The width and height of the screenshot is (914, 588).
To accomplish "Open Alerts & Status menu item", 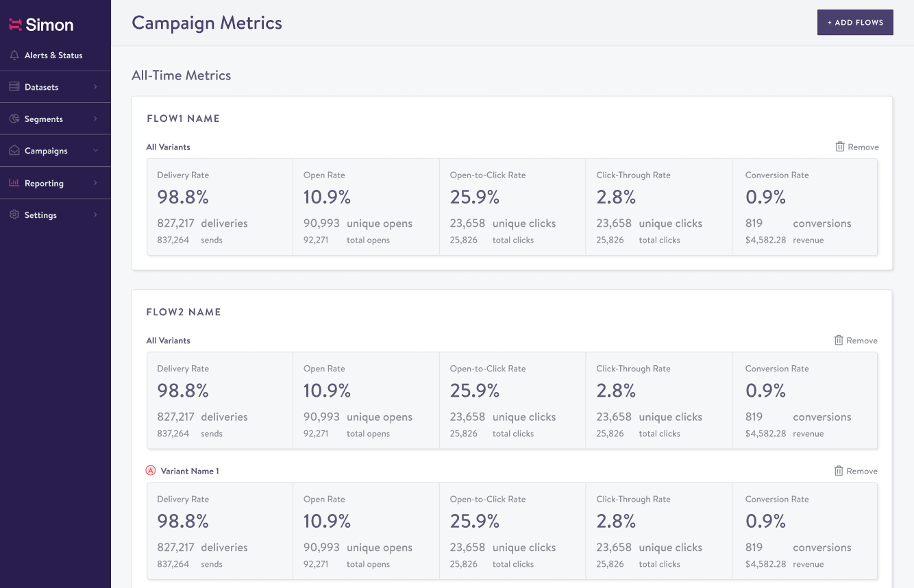I will (x=53, y=56).
